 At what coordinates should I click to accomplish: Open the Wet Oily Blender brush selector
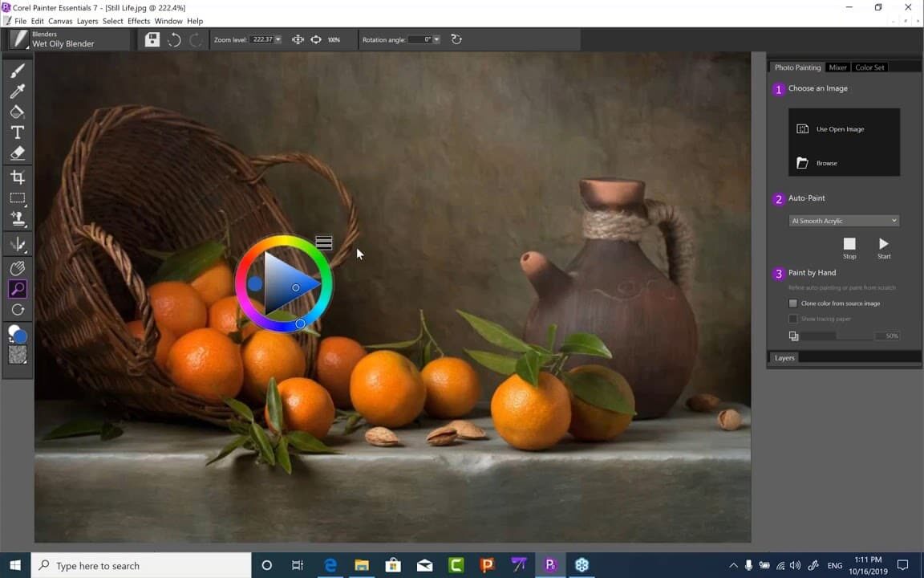pos(69,39)
